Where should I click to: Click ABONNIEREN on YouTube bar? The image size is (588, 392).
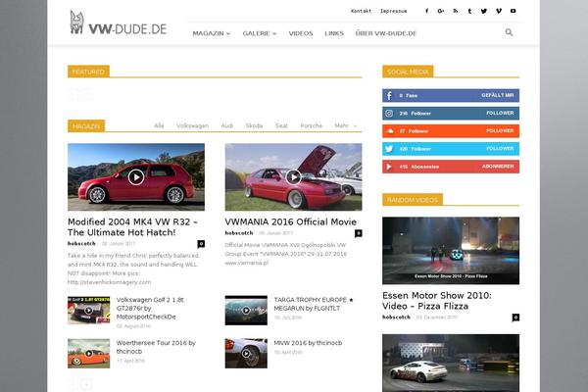pos(498,167)
